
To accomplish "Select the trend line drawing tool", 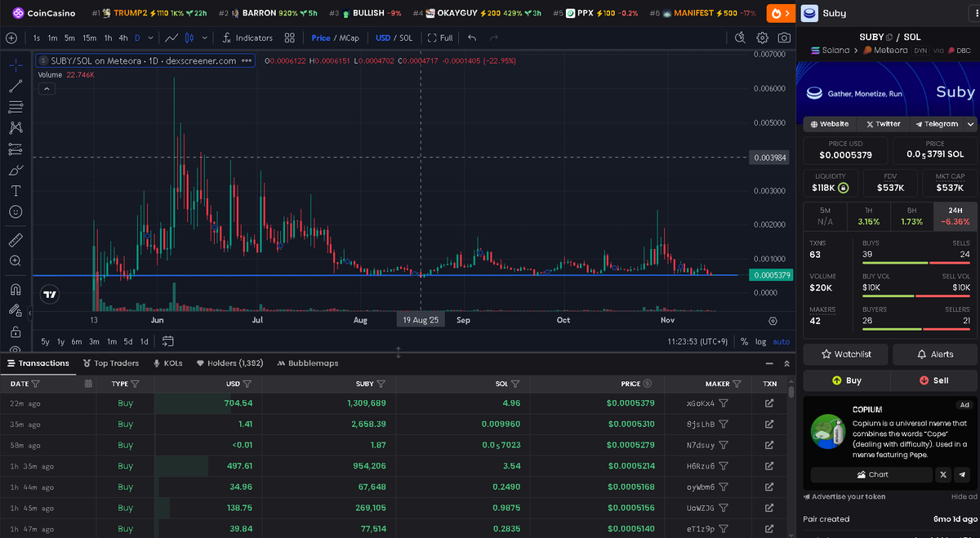I will 16,86.
